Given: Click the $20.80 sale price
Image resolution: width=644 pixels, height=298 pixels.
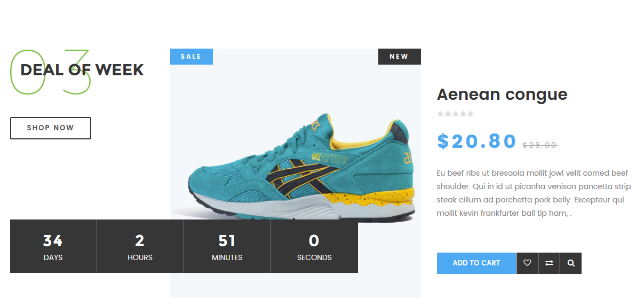Looking at the screenshot, I should coord(476,142).
